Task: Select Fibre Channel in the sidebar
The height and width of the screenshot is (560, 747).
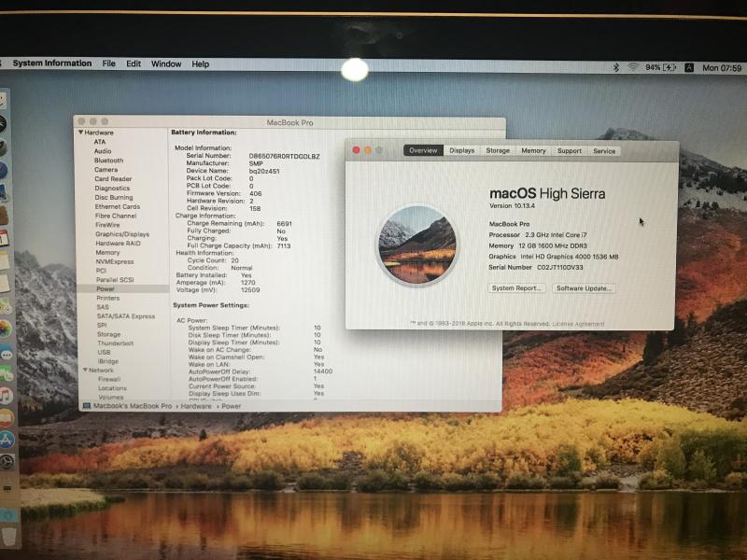Action: coord(116,216)
